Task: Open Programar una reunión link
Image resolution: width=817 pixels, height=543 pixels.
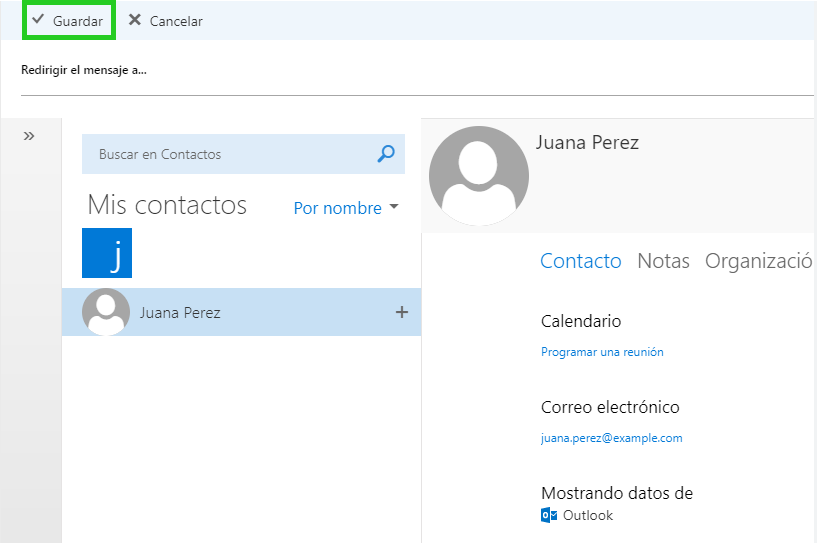Action: click(x=602, y=352)
